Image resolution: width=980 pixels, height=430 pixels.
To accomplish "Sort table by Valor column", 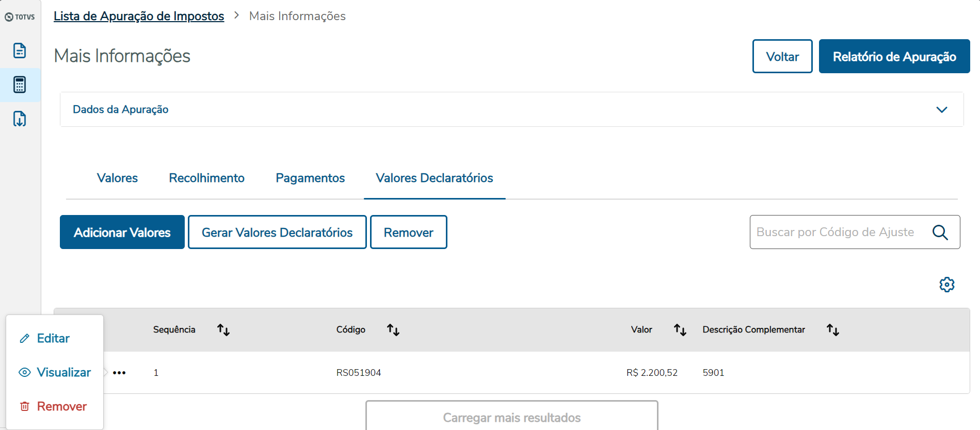I will tap(680, 330).
